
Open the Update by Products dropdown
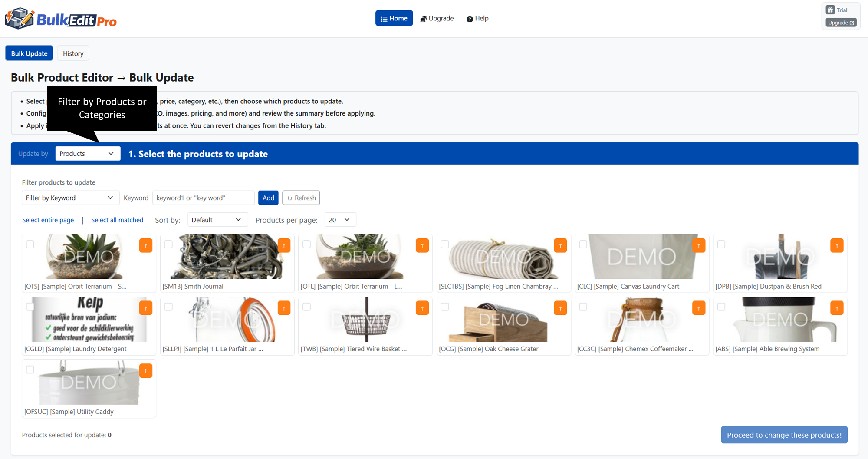(x=87, y=153)
